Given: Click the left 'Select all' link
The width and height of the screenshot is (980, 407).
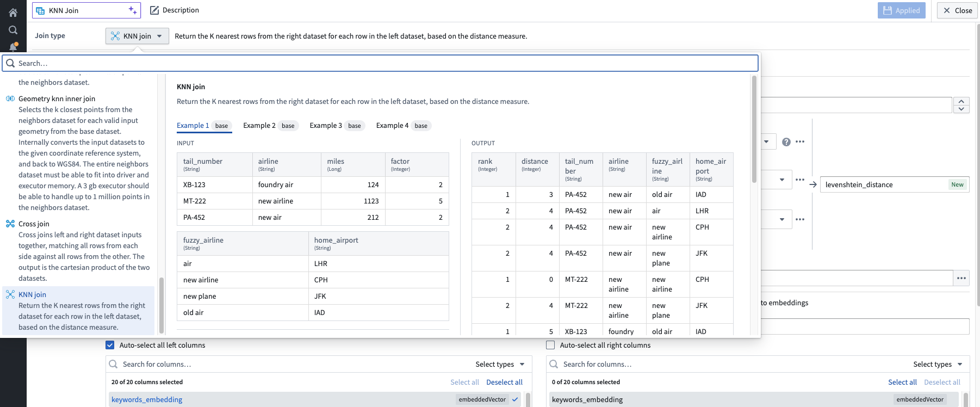Looking at the screenshot, I should [x=464, y=382].
